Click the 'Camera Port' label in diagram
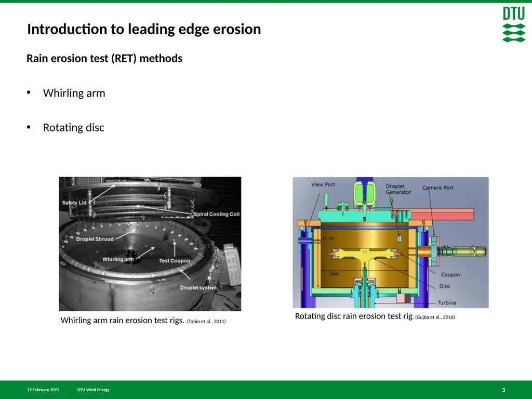 [437, 188]
